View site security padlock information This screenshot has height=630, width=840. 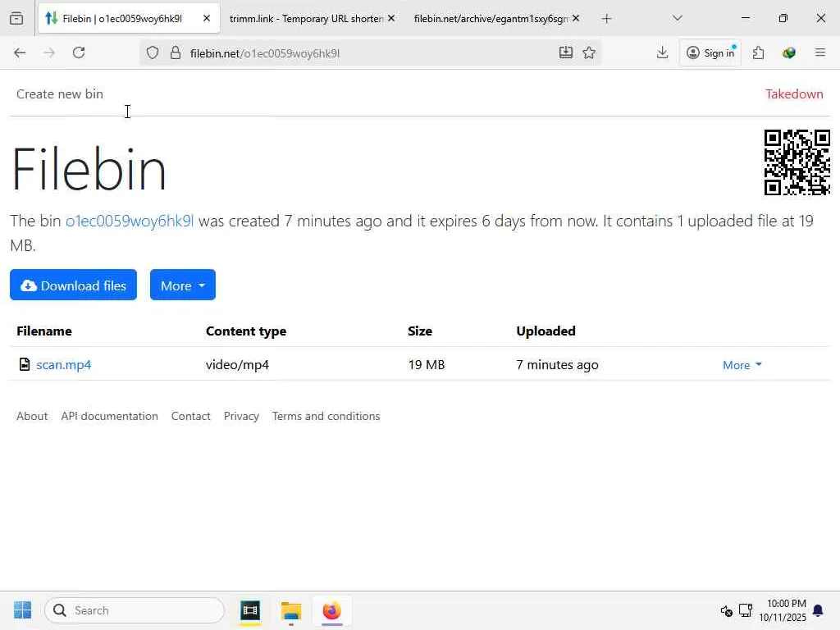click(x=176, y=53)
